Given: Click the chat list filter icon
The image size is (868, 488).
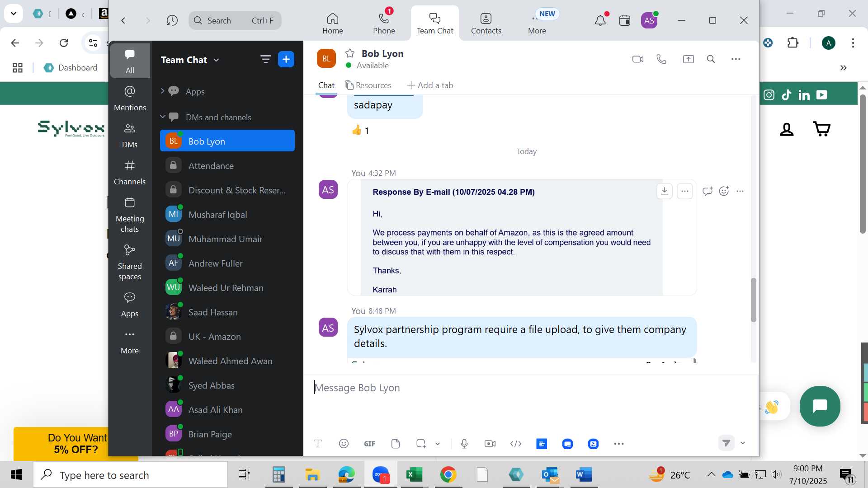Looking at the screenshot, I should (x=265, y=59).
